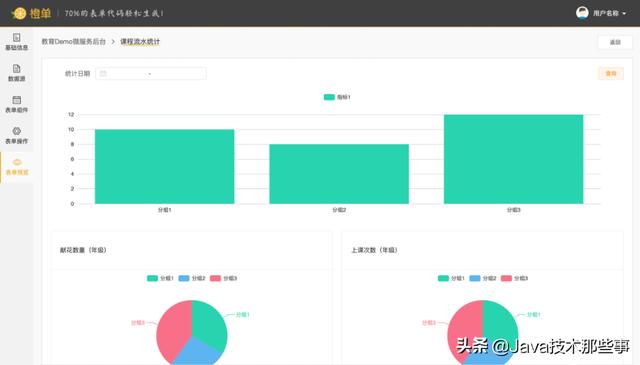Toggle 分组3 legend in 上课次数 chart
Screen dimensions: 640x365
(x=514, y=278)
